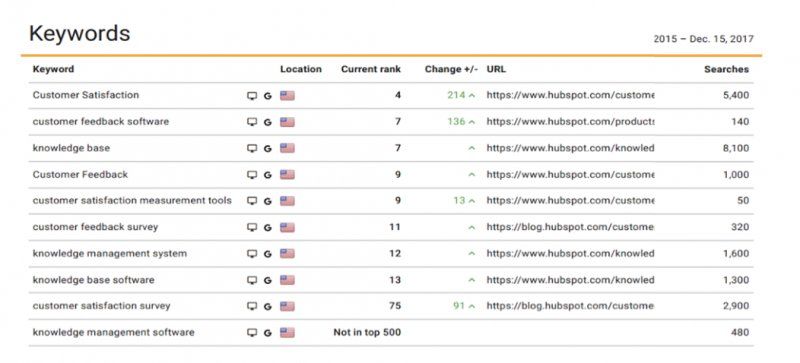Viewport: 800px width, 363px height.
Task: Click US flag in knowledge base software row
Action: tap(287, 280)
